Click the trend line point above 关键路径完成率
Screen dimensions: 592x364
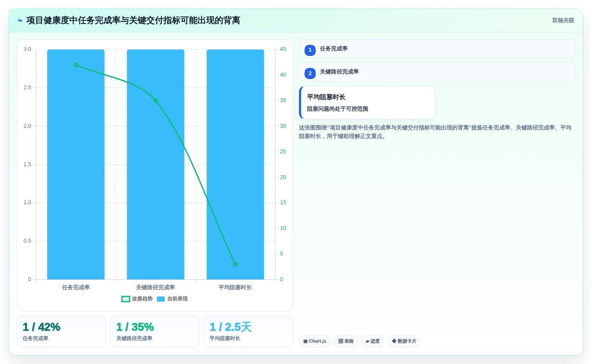[156, 101]
